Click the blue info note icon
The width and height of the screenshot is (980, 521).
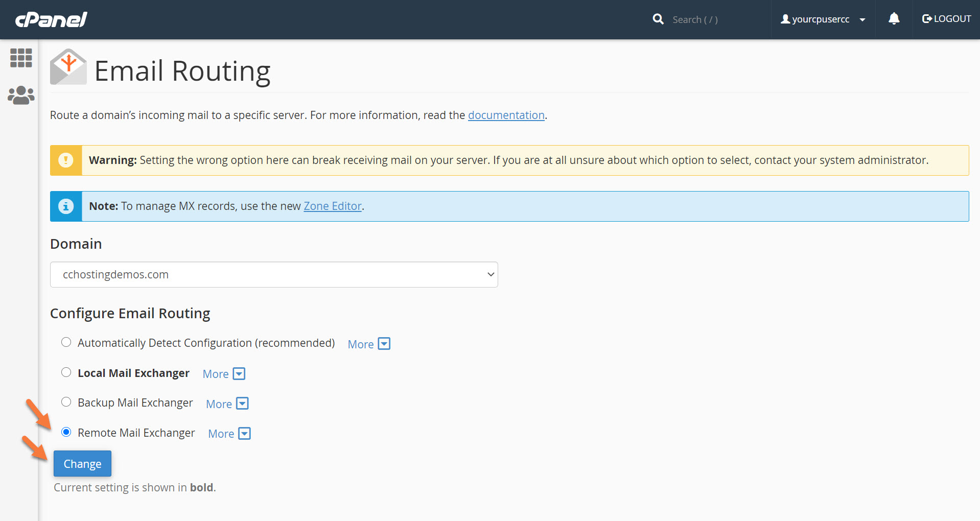click(x=66, y=206)
